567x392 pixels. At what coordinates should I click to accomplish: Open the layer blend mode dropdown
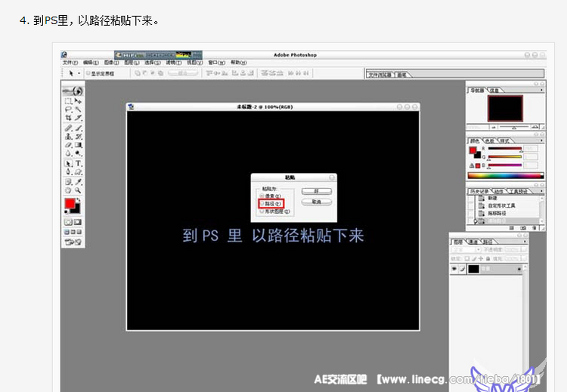coord(466,250)
